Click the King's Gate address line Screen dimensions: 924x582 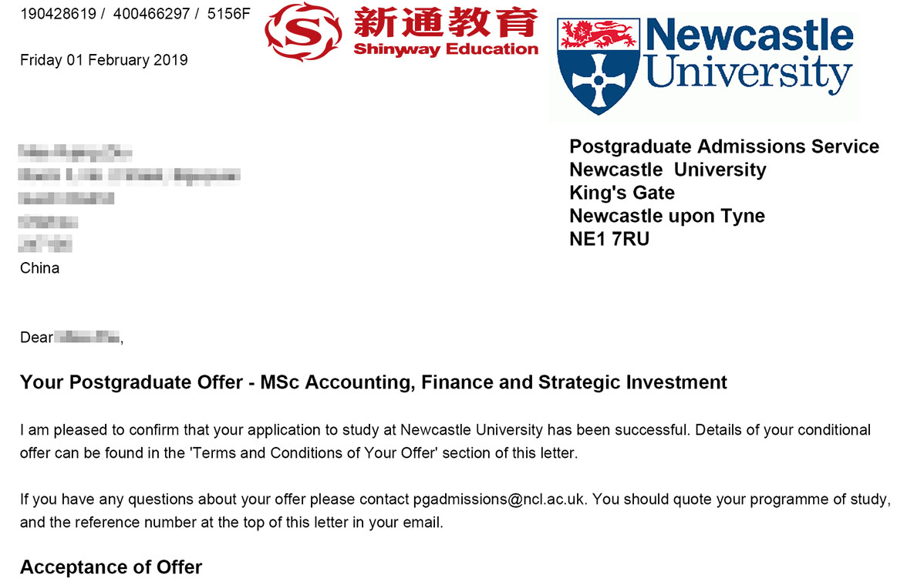(622, 193)
